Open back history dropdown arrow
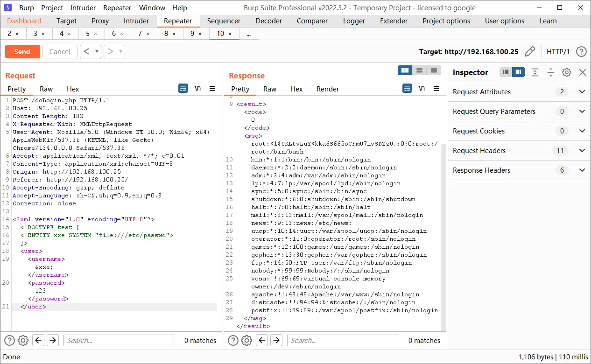The width and height of the screenshot is (591, 364). pyautogui.click(x=97, y=52)
